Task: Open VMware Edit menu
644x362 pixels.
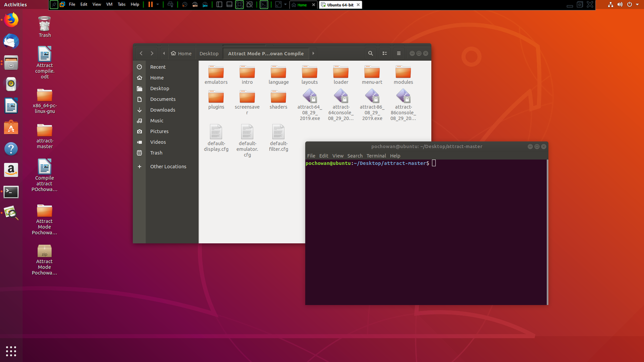Action: [84, 5]
